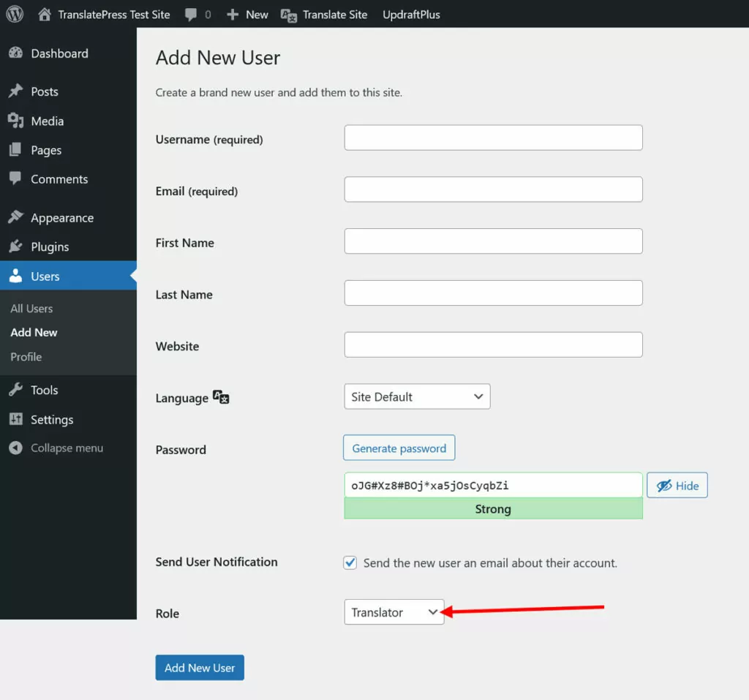Viewport: 749px width, 700px height.
Task: Focus the Username input field
Action: coord(493,138)
